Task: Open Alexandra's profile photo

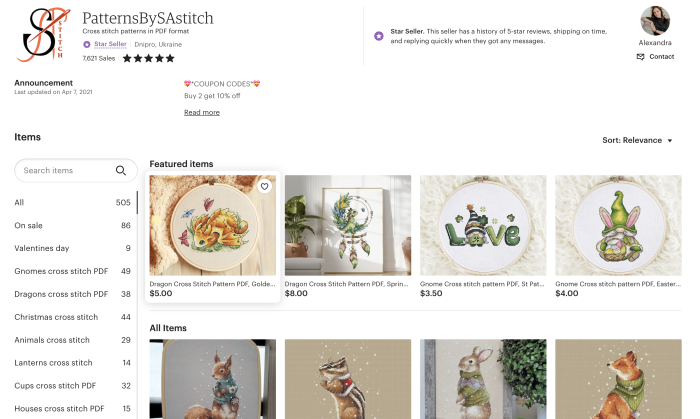Action: 655,22
